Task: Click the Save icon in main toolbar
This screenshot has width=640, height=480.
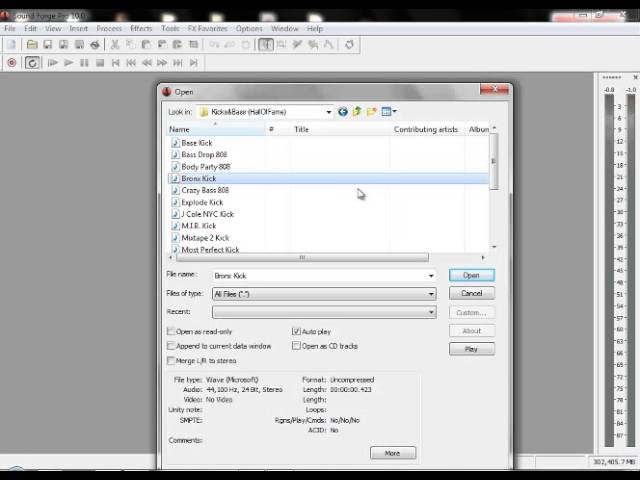Action: [x=47, y=45]
